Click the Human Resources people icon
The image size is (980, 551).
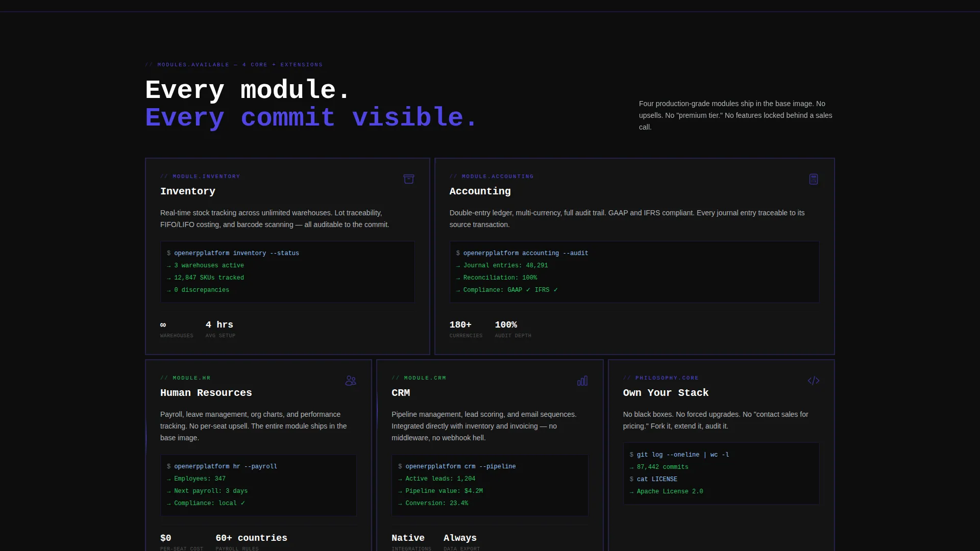(x=351, y=381)
